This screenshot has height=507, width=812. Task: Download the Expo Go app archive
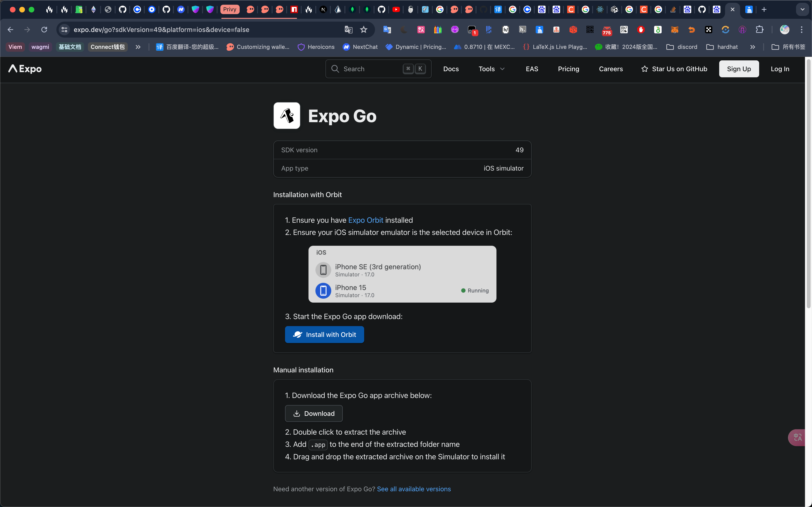[x=313, y=413]
